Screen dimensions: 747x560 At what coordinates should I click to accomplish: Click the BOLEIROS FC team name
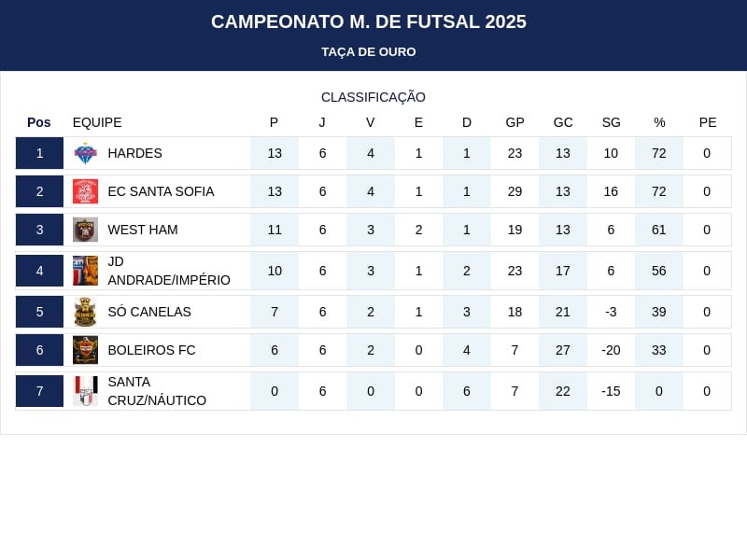pyautogui.click(x=151, y=350)
